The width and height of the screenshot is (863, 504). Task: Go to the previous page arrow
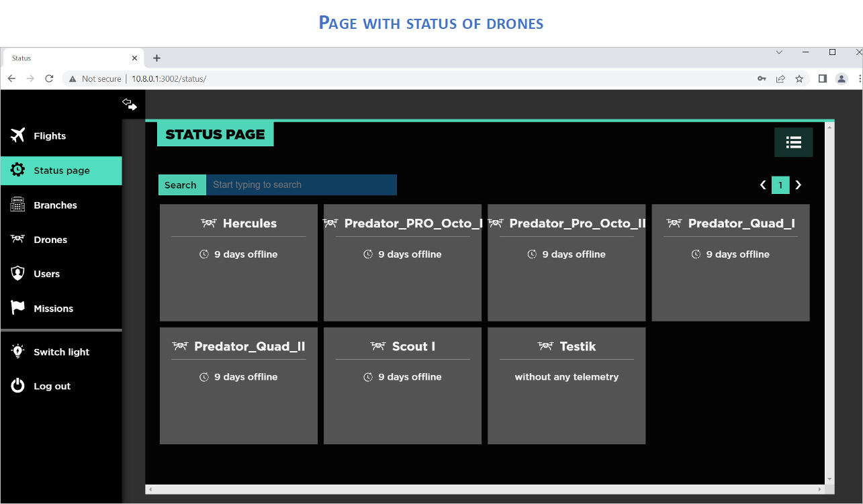point(763,185)
